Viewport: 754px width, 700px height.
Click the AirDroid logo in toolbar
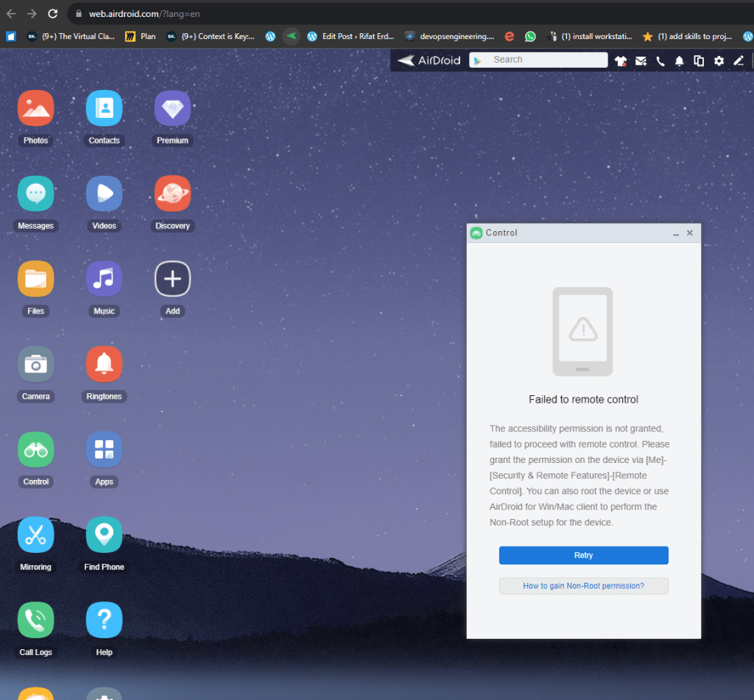point(429,60)
